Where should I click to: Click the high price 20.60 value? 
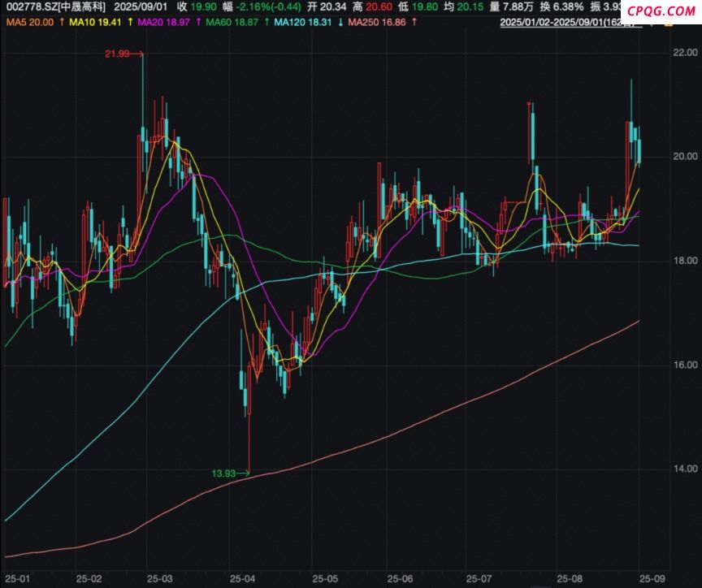click(x=379, y=7)
